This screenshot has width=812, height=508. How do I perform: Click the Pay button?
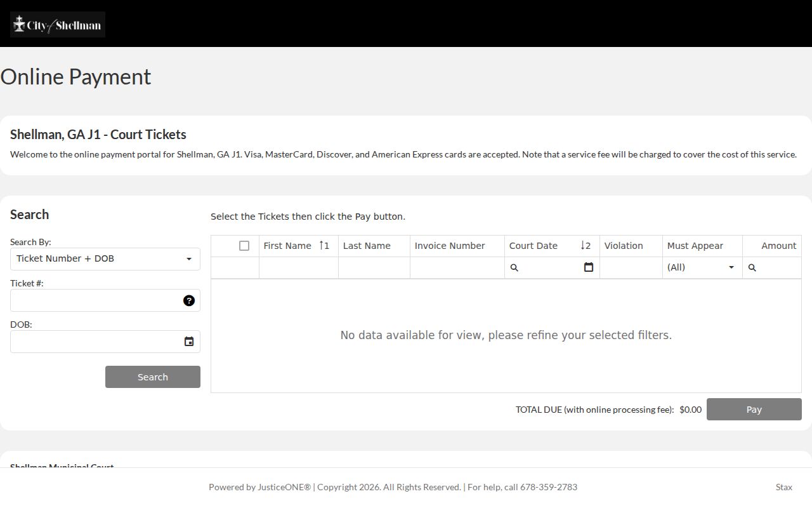754,410
